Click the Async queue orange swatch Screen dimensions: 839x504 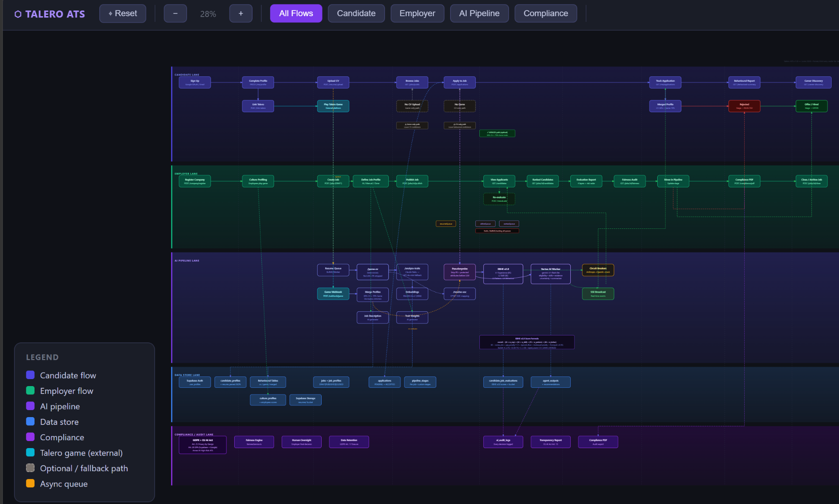[x=30, y=483]
